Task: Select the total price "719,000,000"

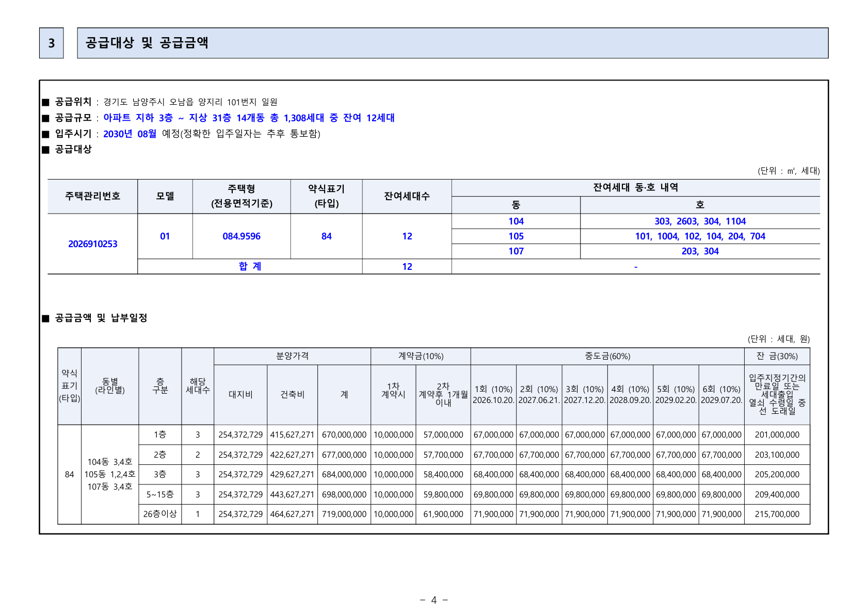Action: (x=344, y=514)
